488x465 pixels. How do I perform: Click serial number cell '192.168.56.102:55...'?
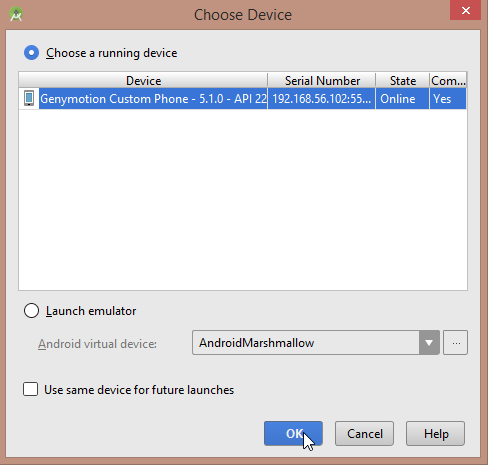point(322,99)
